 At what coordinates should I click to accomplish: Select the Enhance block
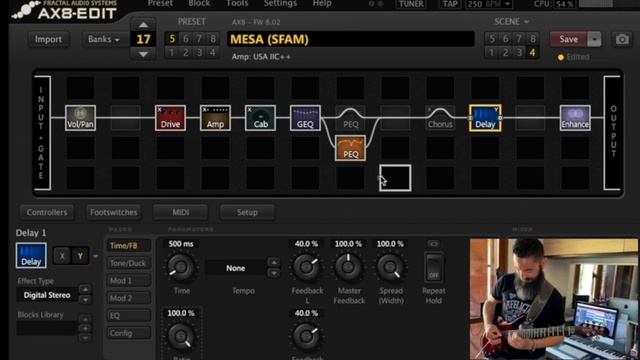point(575,118)
